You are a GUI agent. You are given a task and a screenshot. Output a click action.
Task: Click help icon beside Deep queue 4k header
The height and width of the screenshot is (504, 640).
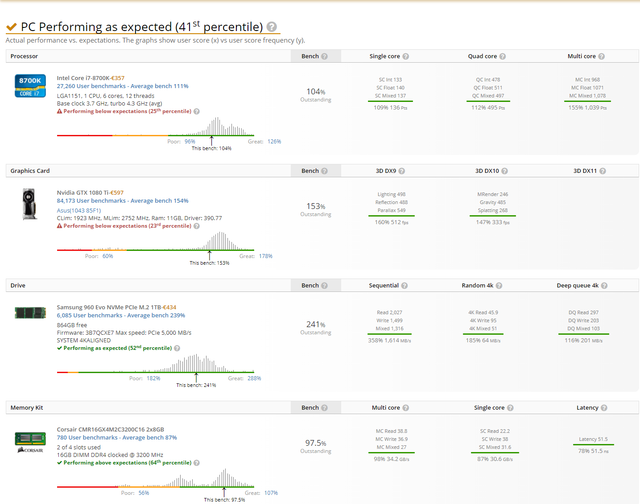tap(604, 286)
